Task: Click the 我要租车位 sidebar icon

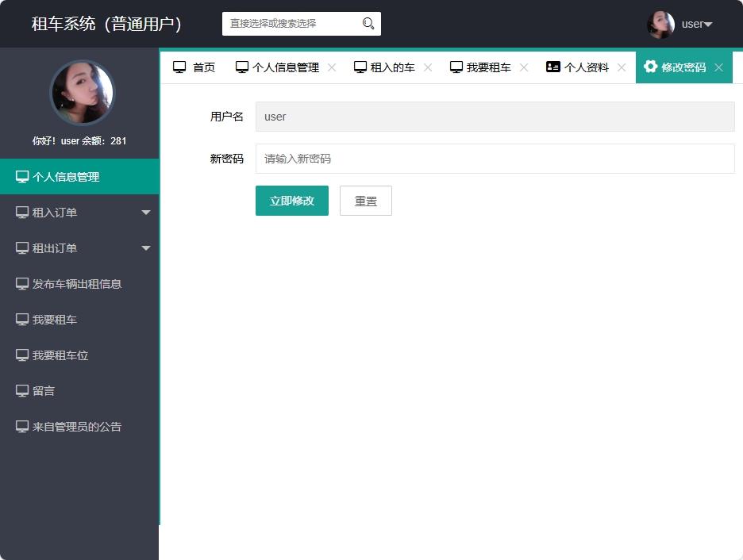Action: (x=21, y=355)
